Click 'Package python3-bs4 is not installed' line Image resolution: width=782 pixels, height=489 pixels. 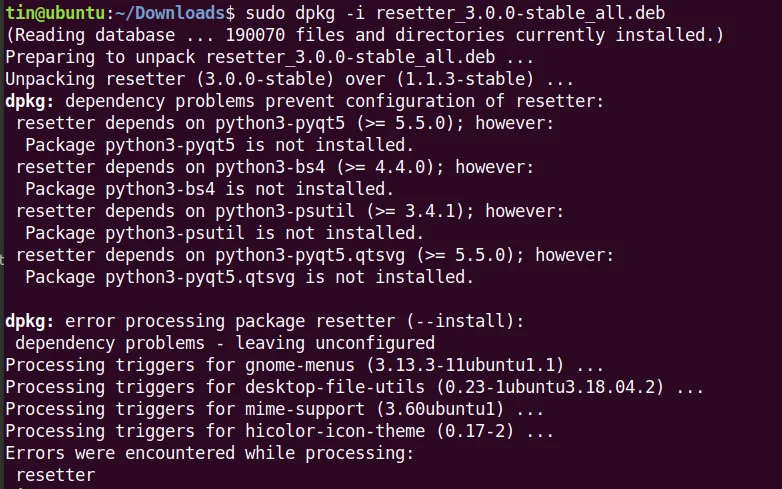click(x=209, y=189)
